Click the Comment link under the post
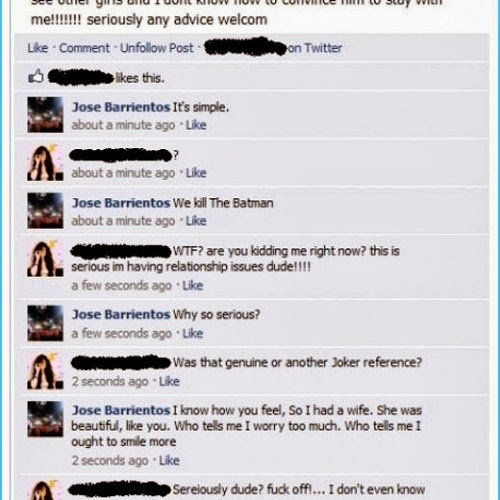The width and height of the screenshot is (500, 500). coord(84,48)
